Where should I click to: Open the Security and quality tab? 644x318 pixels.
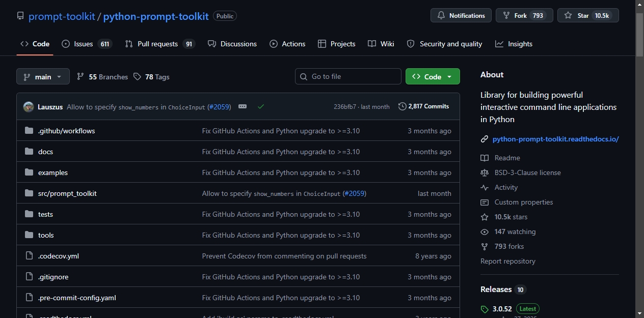(x=444, y=44)
